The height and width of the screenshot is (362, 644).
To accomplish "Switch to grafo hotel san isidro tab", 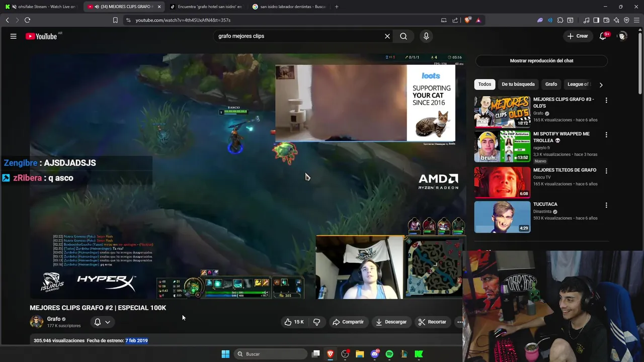I will coord(206,7).
